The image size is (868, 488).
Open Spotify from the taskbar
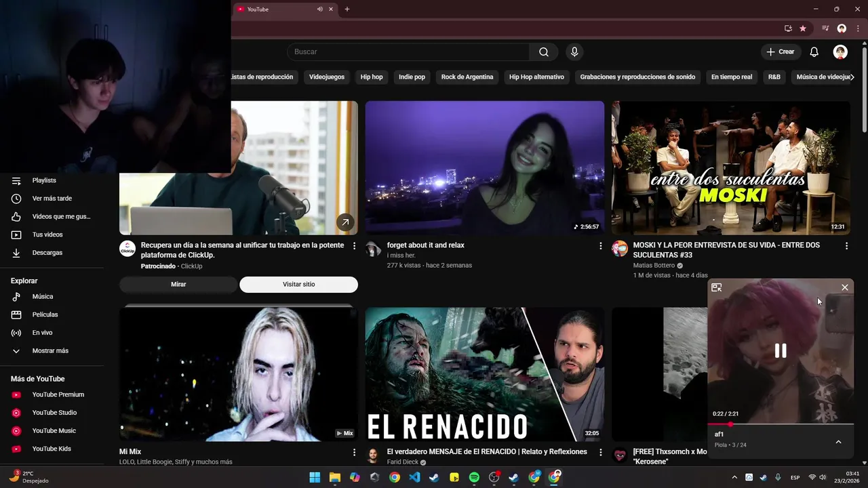point(474,477)
